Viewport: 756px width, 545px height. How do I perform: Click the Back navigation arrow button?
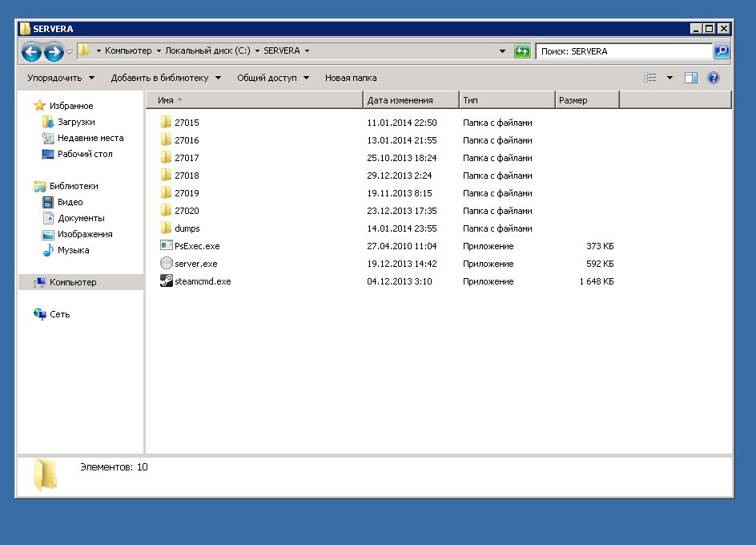(x=31, y=52)
